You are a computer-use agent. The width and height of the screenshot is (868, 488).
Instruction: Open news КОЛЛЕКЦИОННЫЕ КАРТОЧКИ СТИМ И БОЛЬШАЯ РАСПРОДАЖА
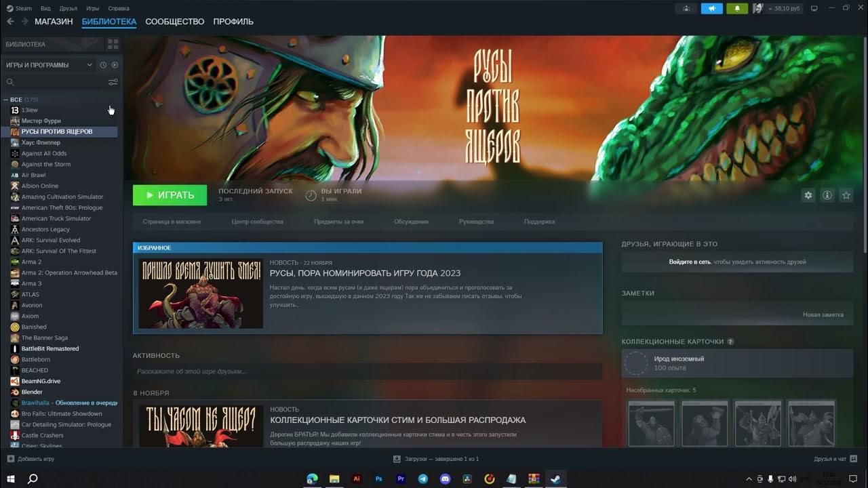coord(397,420)
